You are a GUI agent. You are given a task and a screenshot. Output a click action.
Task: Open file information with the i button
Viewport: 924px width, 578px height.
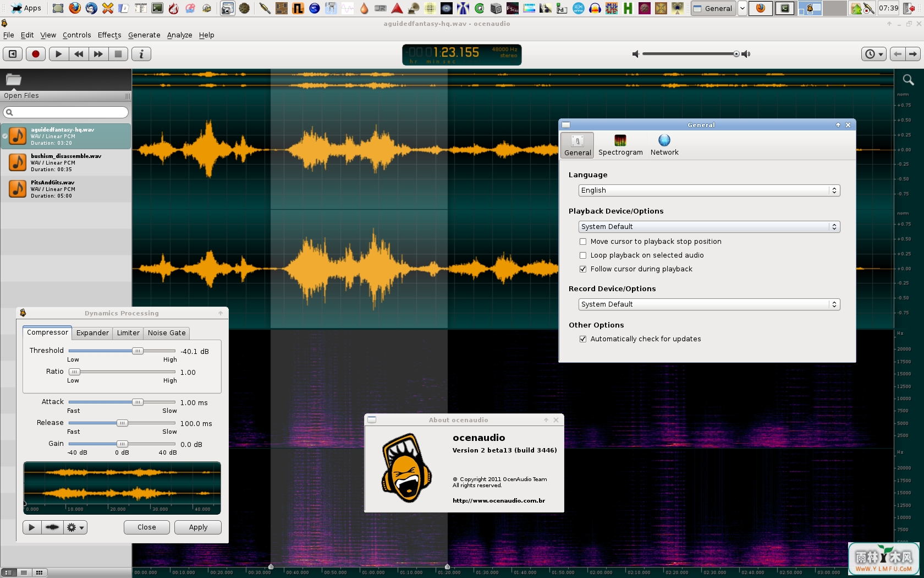click(x=141, y=54)
